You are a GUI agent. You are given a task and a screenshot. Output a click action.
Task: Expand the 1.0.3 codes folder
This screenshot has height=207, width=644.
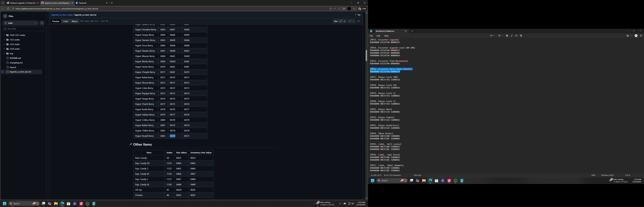pos(4,44)
